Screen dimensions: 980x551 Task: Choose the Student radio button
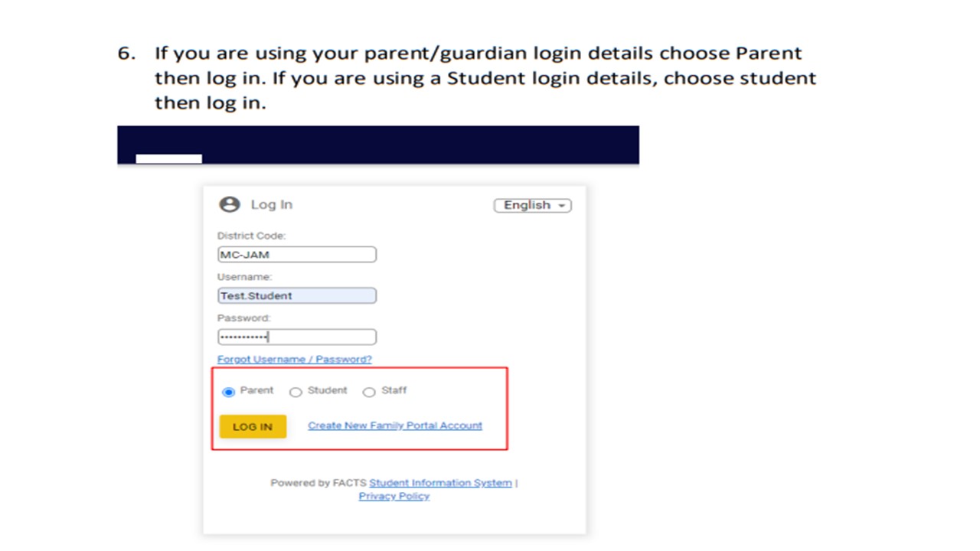click(296, 392)
